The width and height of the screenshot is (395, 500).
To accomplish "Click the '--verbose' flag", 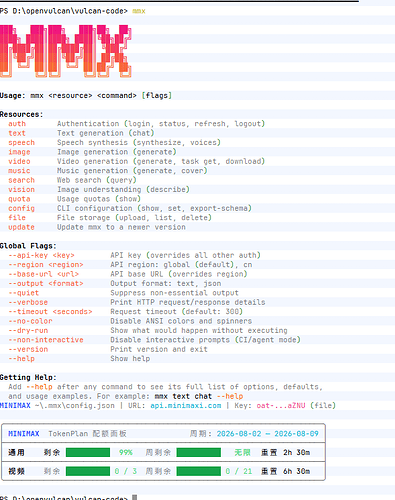I will [28, 302].
